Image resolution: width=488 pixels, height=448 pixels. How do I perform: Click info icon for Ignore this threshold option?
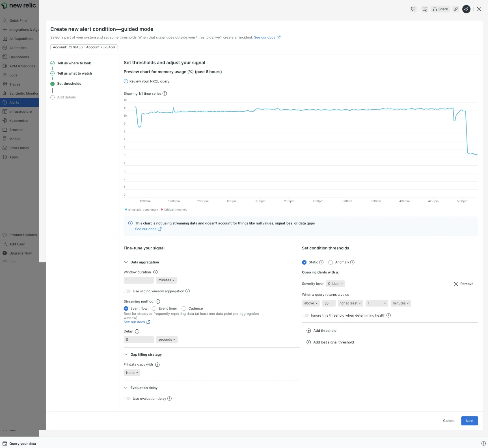point(388,315)
